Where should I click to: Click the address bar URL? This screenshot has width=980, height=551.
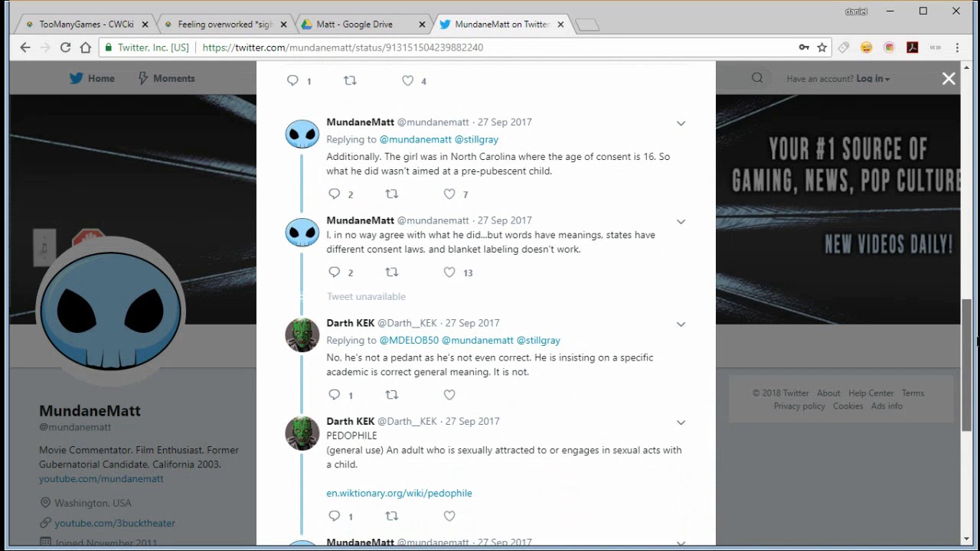(342, 47)
